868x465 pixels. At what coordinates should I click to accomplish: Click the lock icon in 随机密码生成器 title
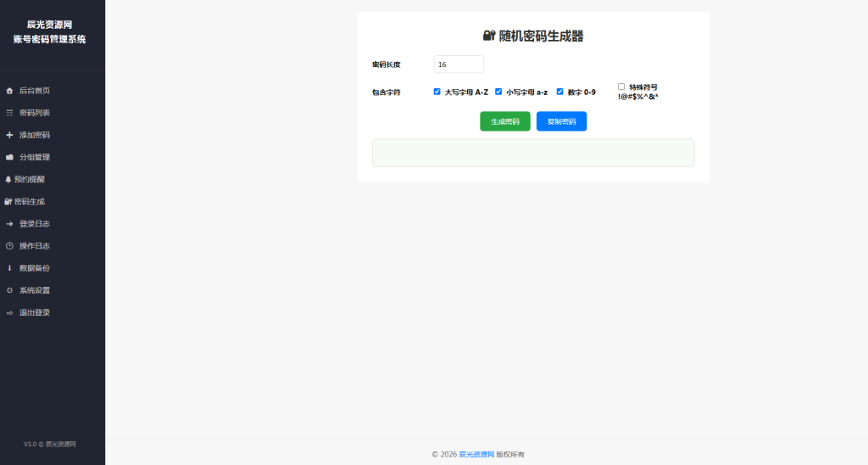(x=489, y=36)
